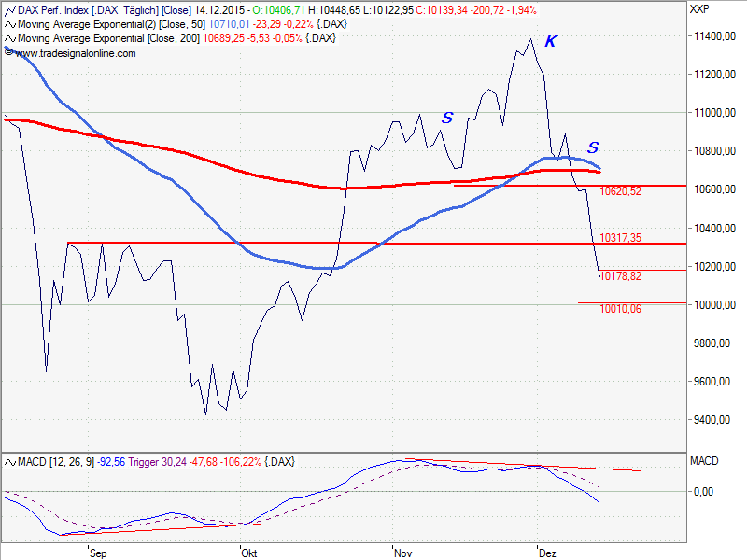Click the Dez marker on the time axis
This screenshot has height=560, width=747.
point(547,553)
